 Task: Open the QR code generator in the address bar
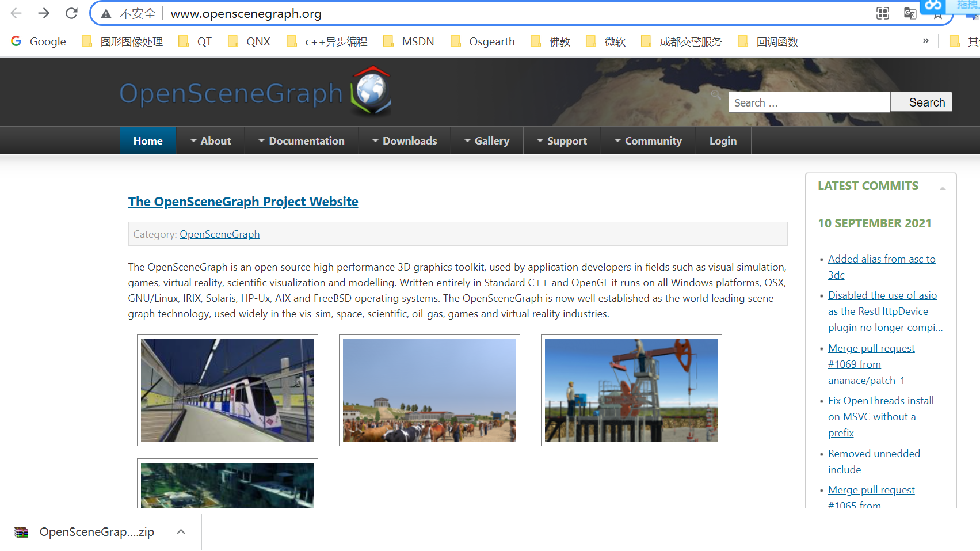[882, 13]
